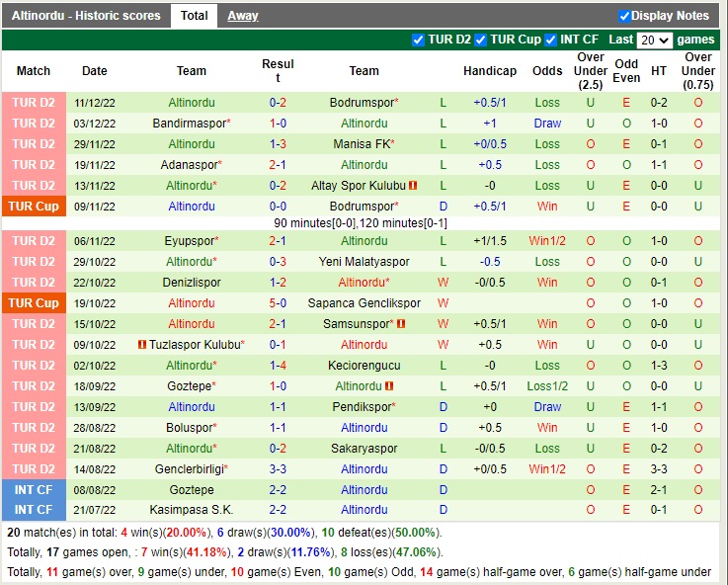The width and height of the screenshot is (728, 585).
Task: Click red card icon beside Altay Spor Kulubu
Action: click(x=413, y=186)
